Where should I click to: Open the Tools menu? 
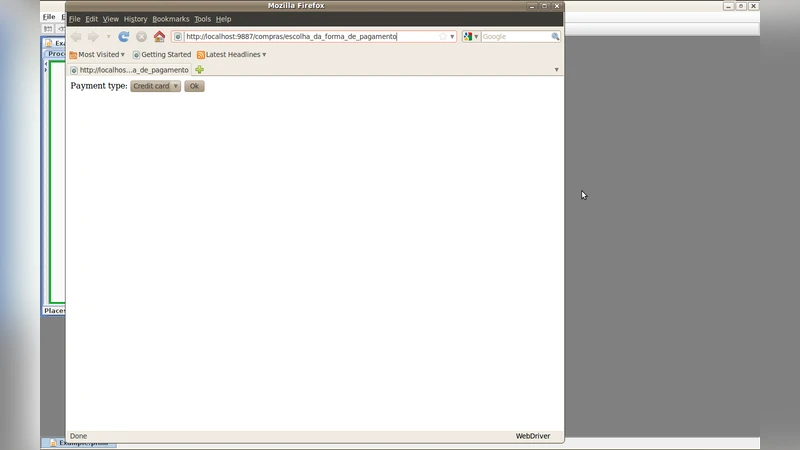tap(202, 19)
